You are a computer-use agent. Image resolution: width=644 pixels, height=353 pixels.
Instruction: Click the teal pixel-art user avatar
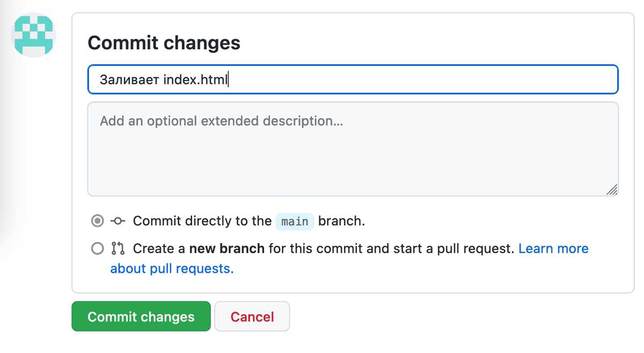[x=33, y=35]
